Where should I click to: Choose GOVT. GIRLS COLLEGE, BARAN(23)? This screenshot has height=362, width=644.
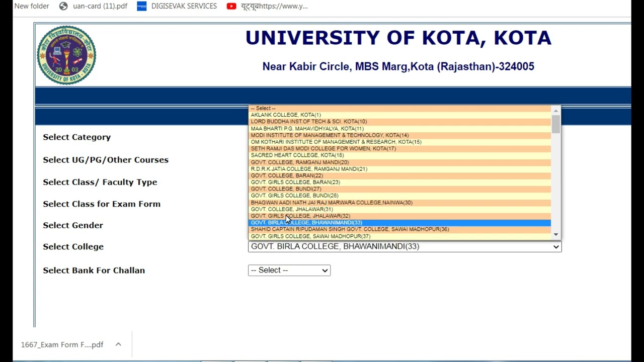click(x=400, y=182)
